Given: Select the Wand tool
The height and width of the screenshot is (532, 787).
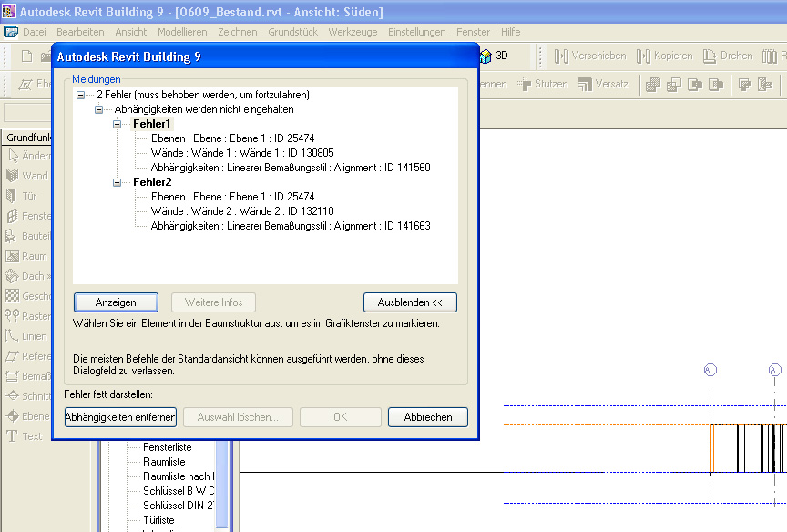Looking at the screenshot, I should click(27, 176).
